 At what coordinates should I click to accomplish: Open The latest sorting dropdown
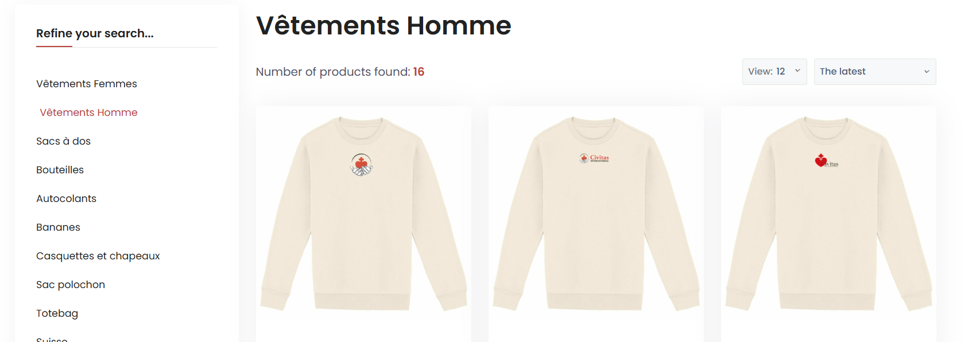(x=875, y=72)
